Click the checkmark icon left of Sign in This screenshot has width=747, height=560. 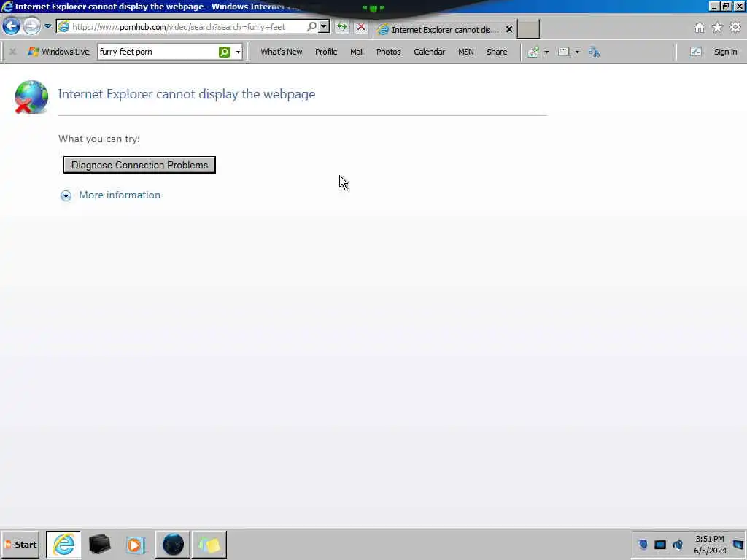[695, 52]
